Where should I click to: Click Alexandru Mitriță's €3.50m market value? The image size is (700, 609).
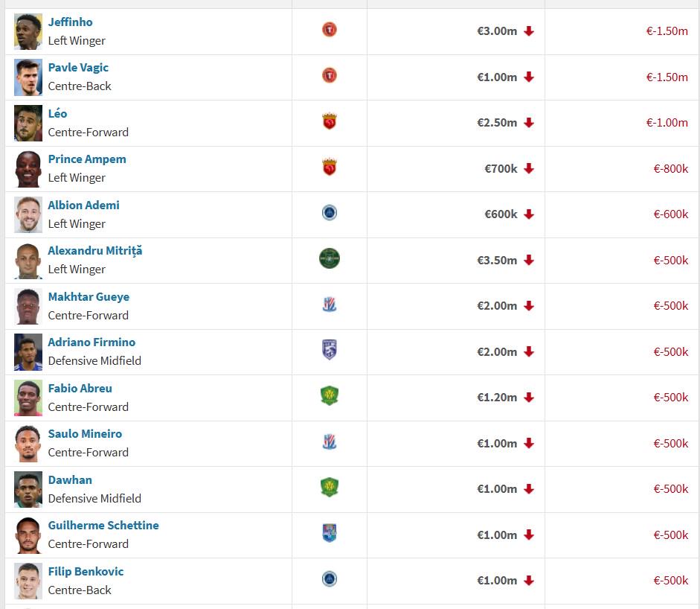[497, 261]
